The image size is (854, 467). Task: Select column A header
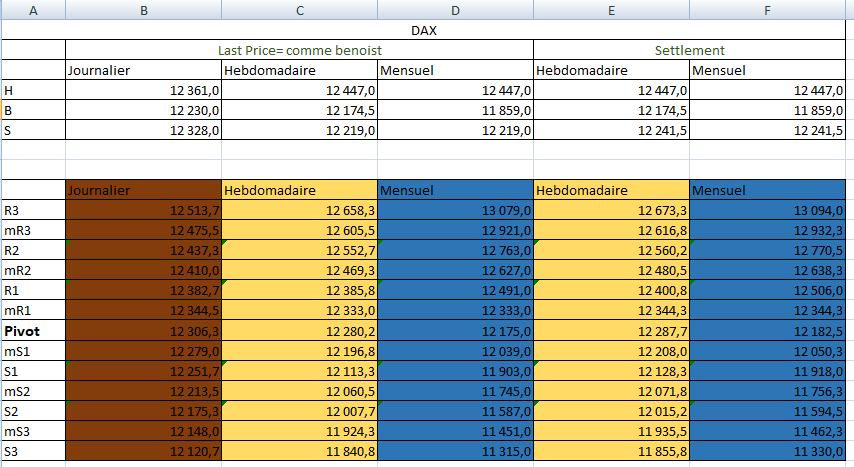click(x=33, y=10)
